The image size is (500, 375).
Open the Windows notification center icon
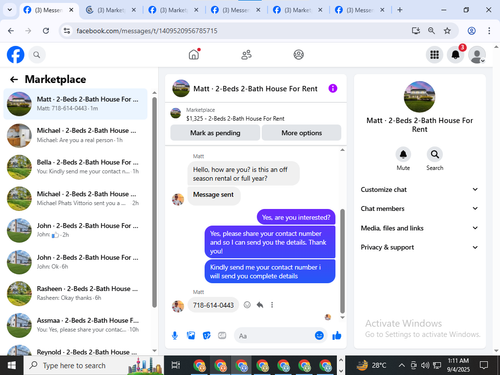point(484,365)
